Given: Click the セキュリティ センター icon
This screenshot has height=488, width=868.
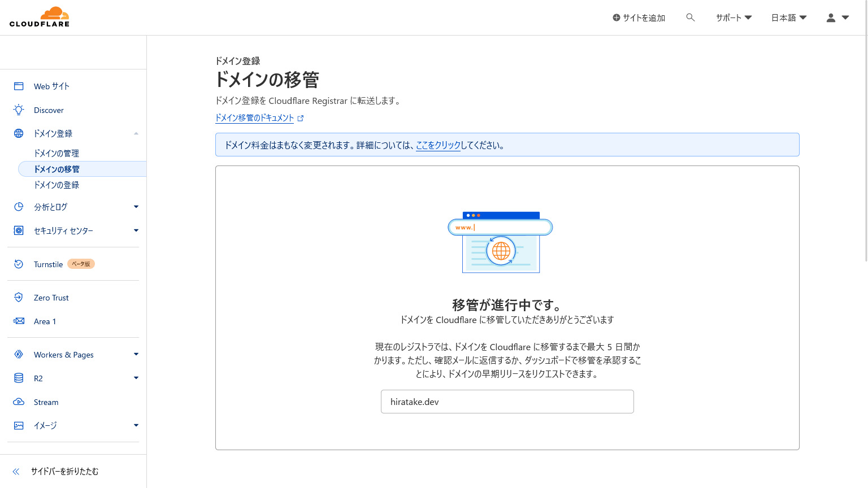Looking at the screenshot, I should coord(19,230).
